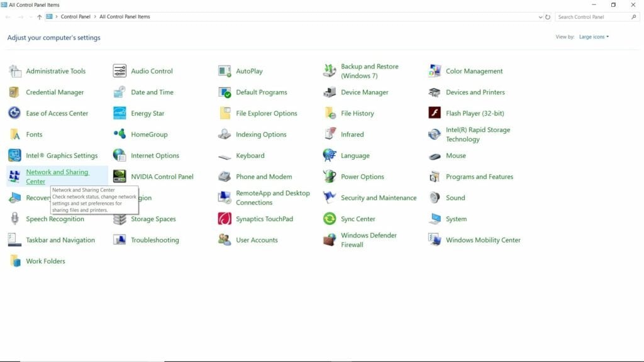Open the Windows Defender Firewall icon
This screenshot has height=362, width=644.
point(330,239)
